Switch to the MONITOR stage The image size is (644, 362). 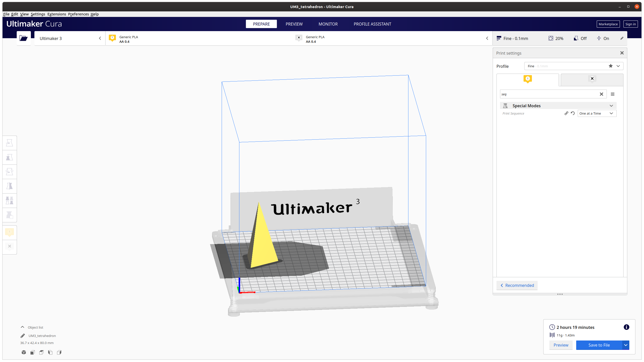(x=328, y=24)
